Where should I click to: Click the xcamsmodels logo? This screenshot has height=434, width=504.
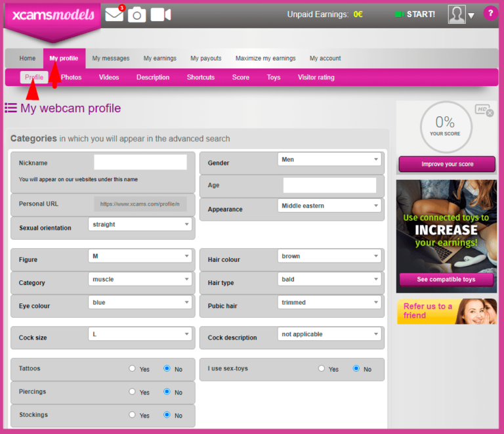tap(53, 15)
